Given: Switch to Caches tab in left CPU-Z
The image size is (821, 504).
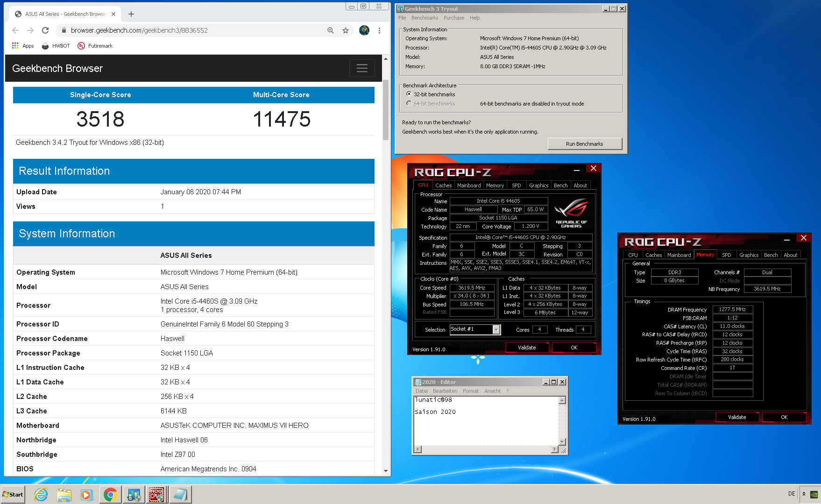Looking at the screenshot, I should pos(443,185).
